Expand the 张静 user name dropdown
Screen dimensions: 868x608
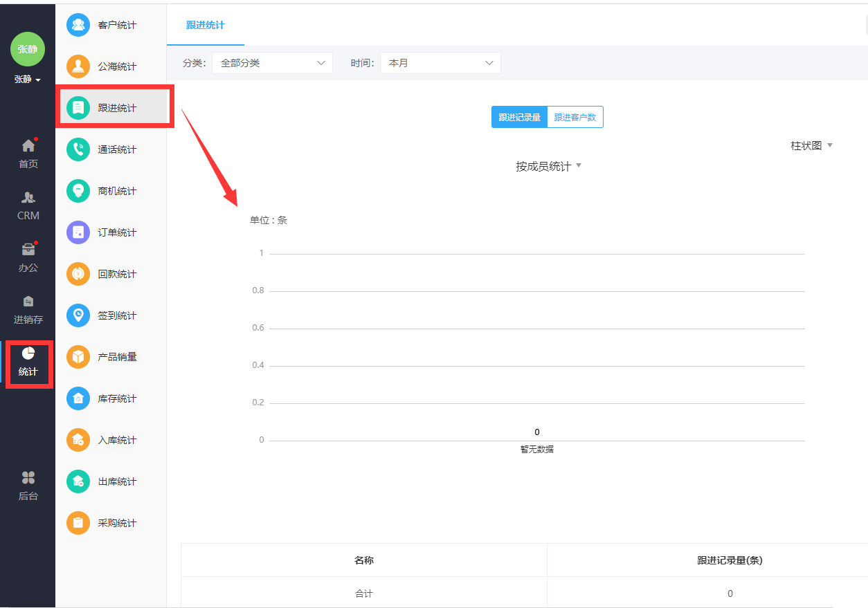tap(28, 80)
